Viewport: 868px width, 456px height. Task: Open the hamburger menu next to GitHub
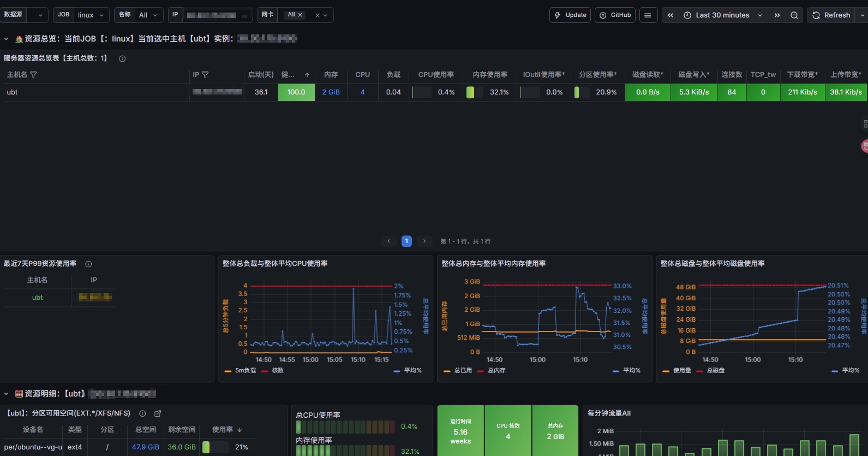(x=648, y=15)
